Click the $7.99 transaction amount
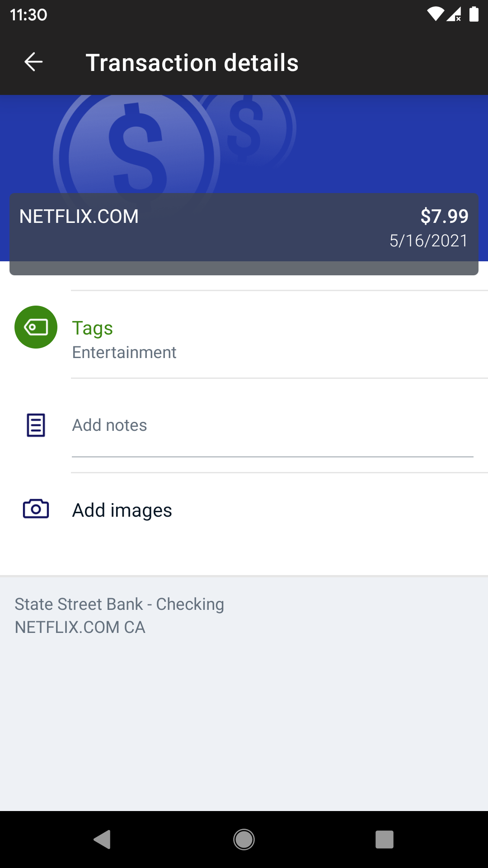488x868 pixels. point(444,216)
